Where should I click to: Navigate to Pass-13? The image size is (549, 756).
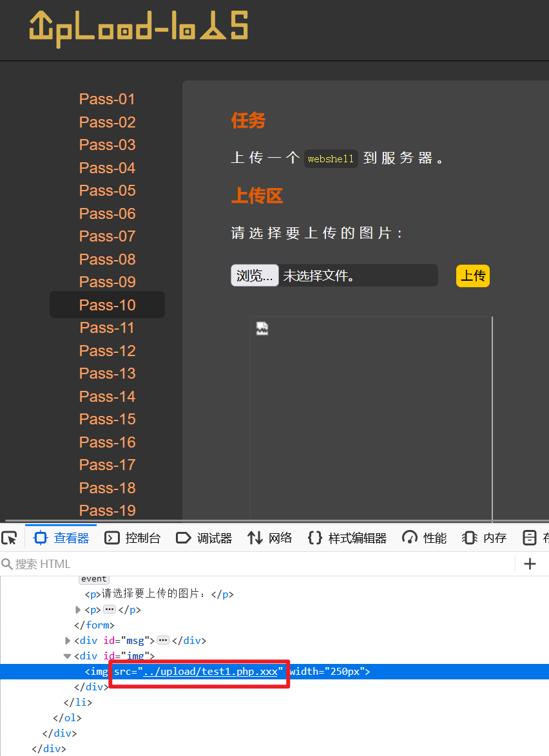[x=107, y=373]
